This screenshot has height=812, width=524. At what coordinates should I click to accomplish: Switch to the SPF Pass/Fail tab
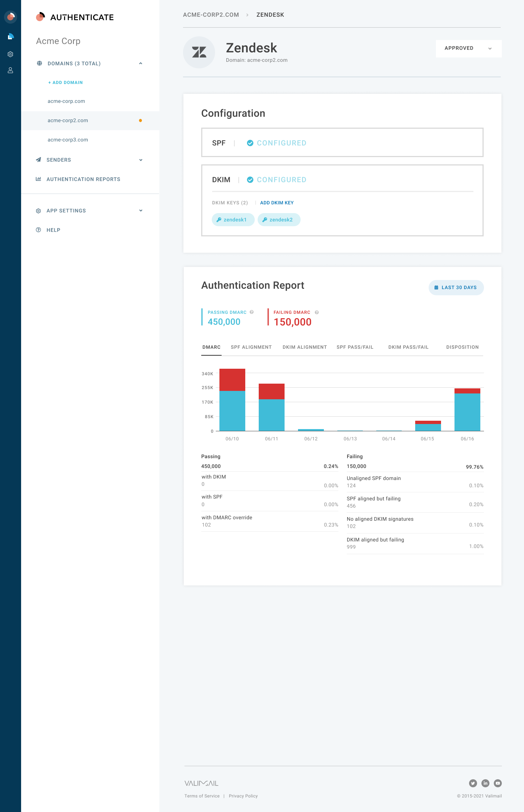coord(355,347)
